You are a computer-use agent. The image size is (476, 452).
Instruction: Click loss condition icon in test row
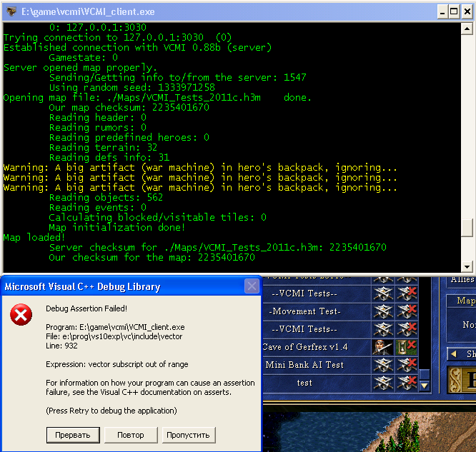coord(407,383)
